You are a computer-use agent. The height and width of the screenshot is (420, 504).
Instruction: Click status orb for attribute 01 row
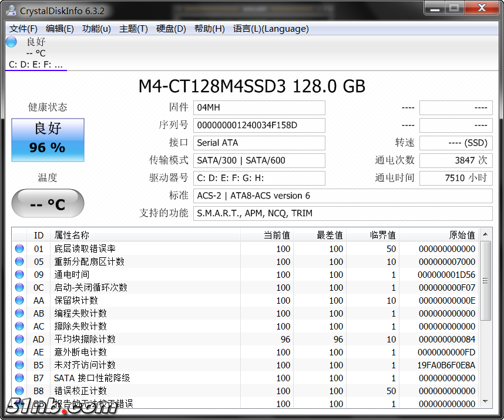tap(19, 248)
